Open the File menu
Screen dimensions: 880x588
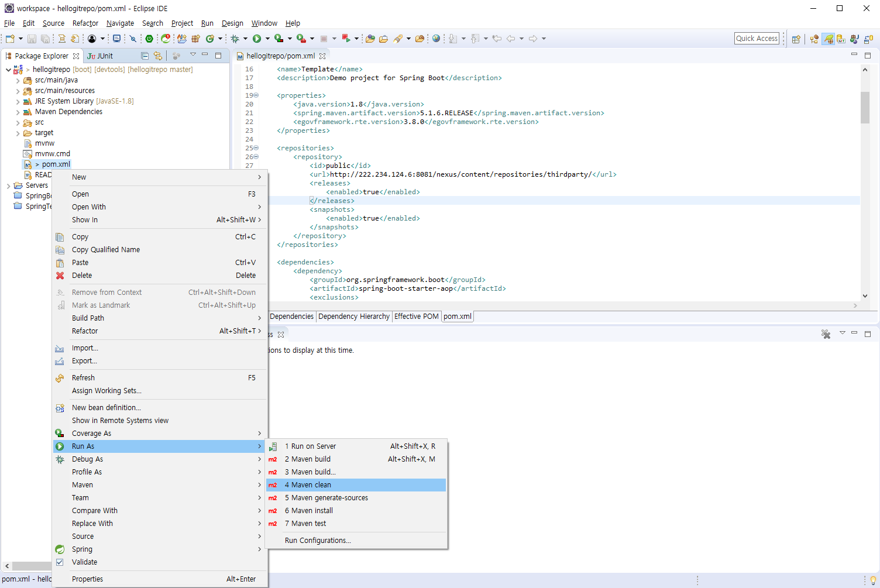[9, 23]
